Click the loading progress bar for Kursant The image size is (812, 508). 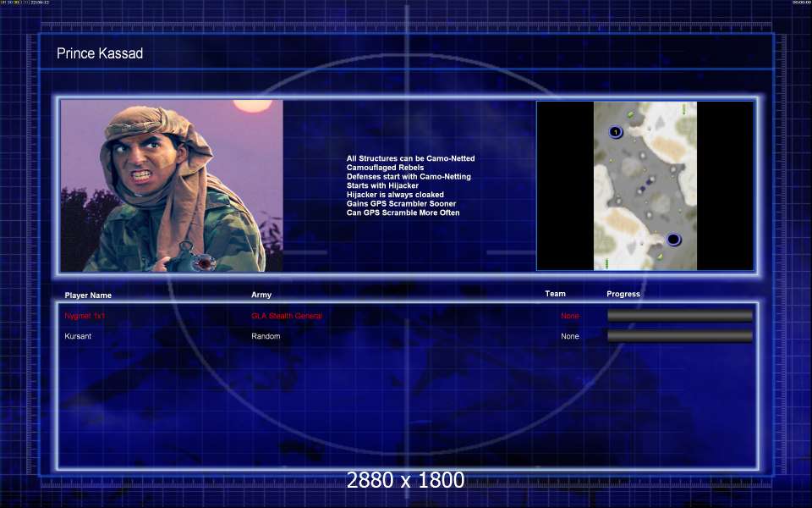tap(680, 336)
